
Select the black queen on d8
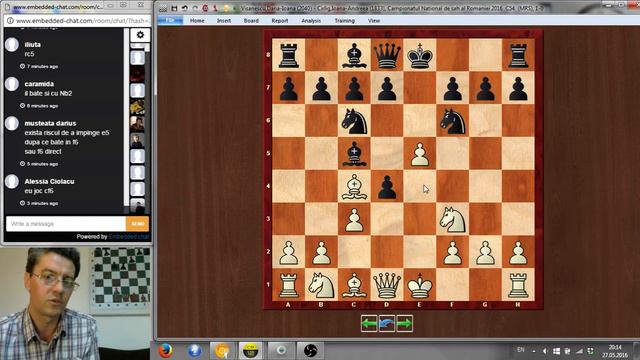387,55
